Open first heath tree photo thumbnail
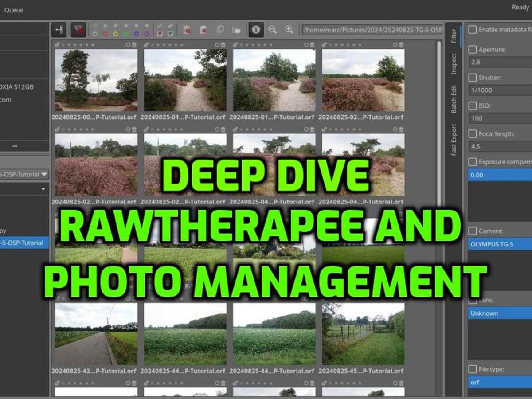Image resolution: width=532 pixels, height=399 pixels. (x=96, y=80)
